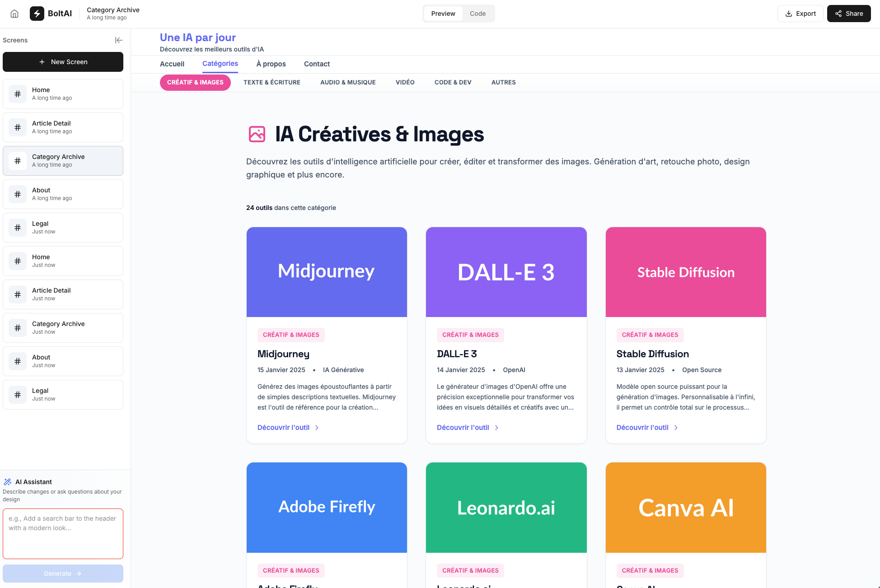Click the pink image icon beside heading
The width and height of the screenshot is (880, 588).
pos(257,134)
